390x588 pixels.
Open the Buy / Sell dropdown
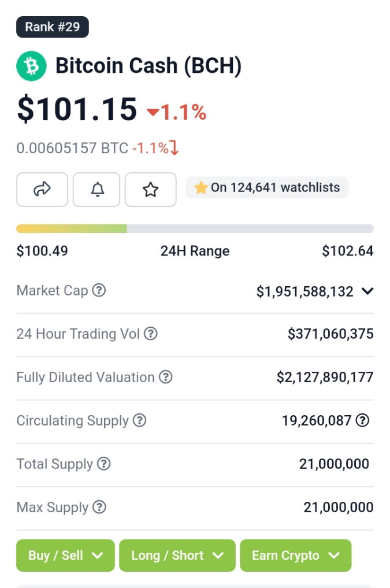point(65,556)
